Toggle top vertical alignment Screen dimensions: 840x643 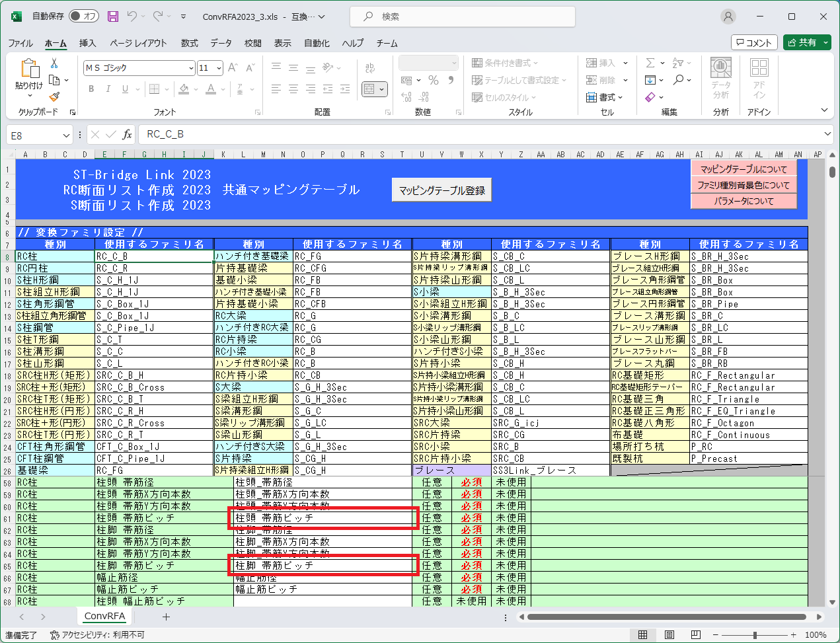click(x=276, y=67)
